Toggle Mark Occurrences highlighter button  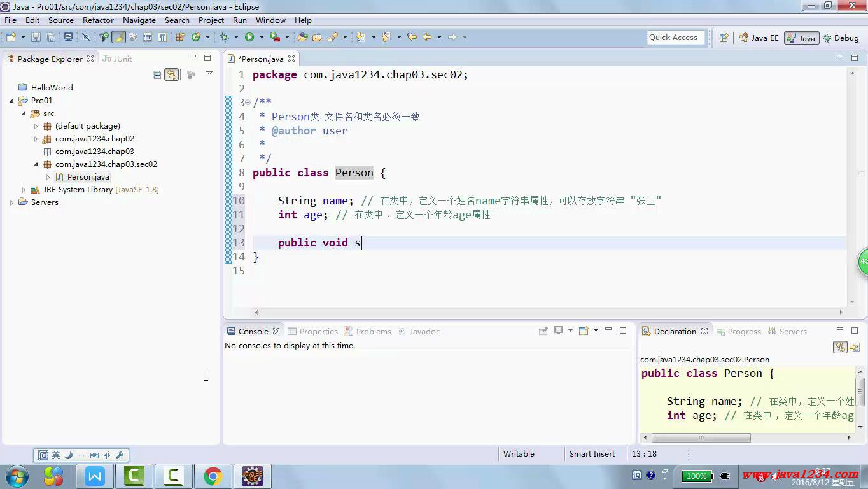click(118, 38)
